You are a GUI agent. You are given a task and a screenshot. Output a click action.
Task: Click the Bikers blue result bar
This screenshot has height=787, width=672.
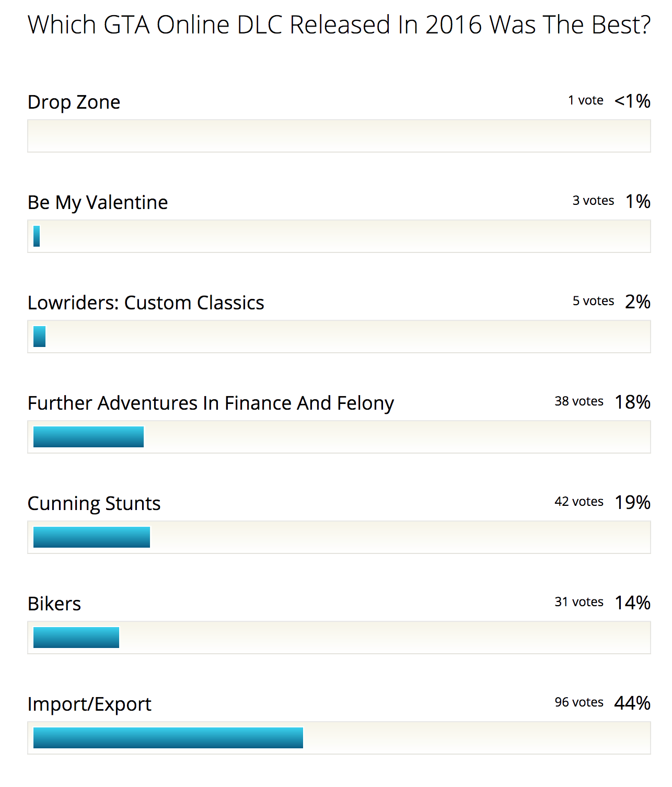(76, 638)
